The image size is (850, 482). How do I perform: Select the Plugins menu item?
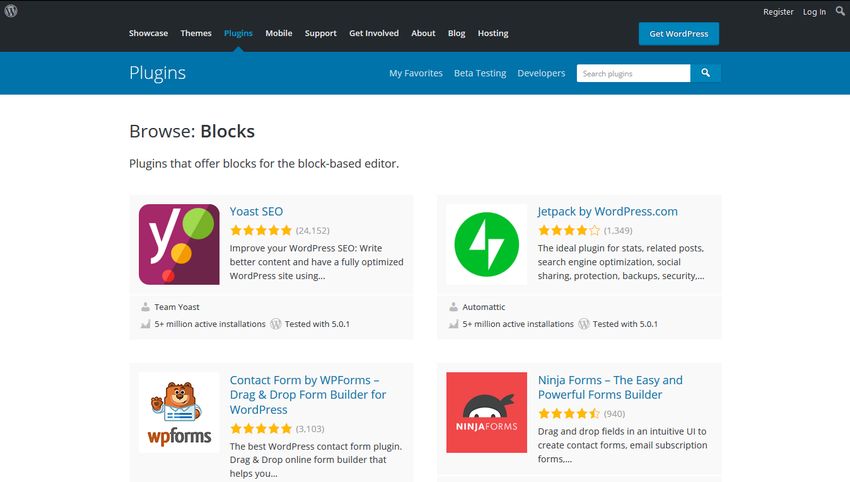tap(238, 33)
